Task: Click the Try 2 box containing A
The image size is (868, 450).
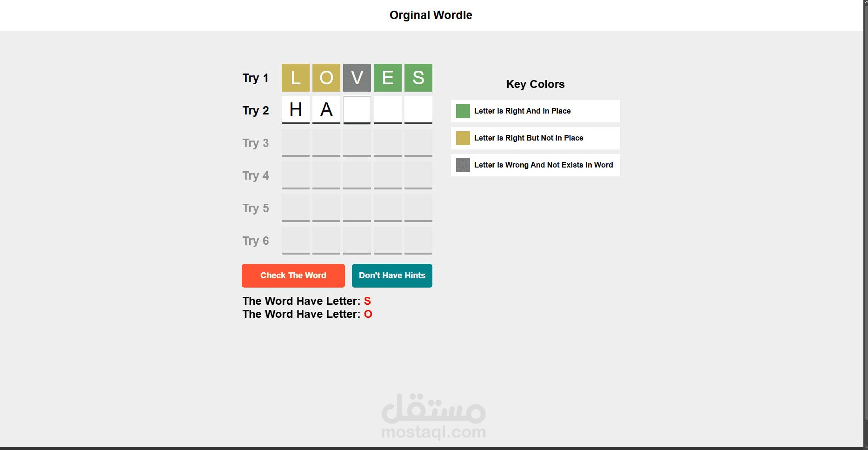Action: (x=326, y=110)
